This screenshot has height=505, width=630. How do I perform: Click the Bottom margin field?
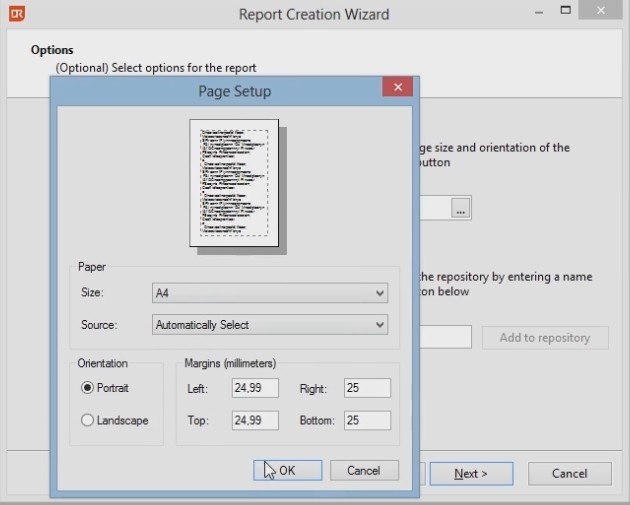tap(366, 421)
